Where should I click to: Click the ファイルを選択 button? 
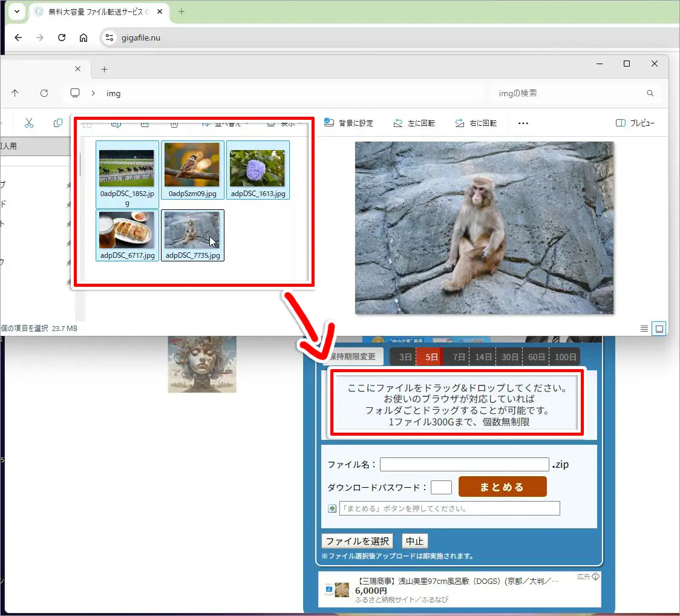click(x=357, y=541)
